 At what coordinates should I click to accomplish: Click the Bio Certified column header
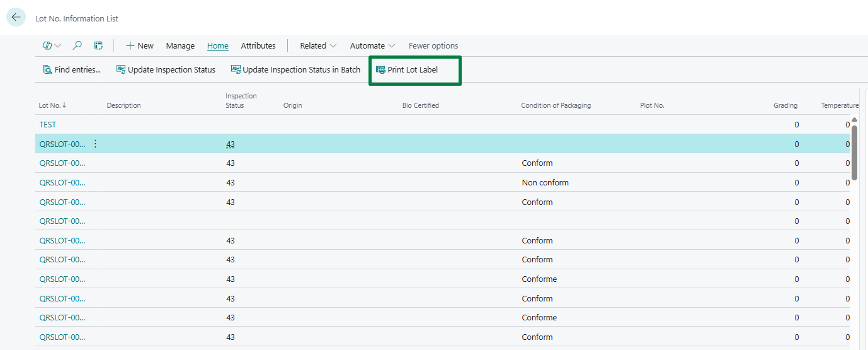tap(421, 105)
